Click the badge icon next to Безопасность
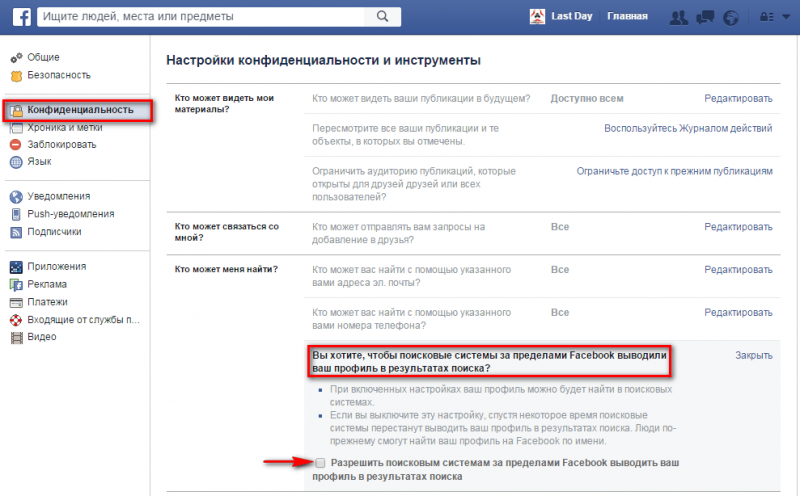 [x=16, y=76]
